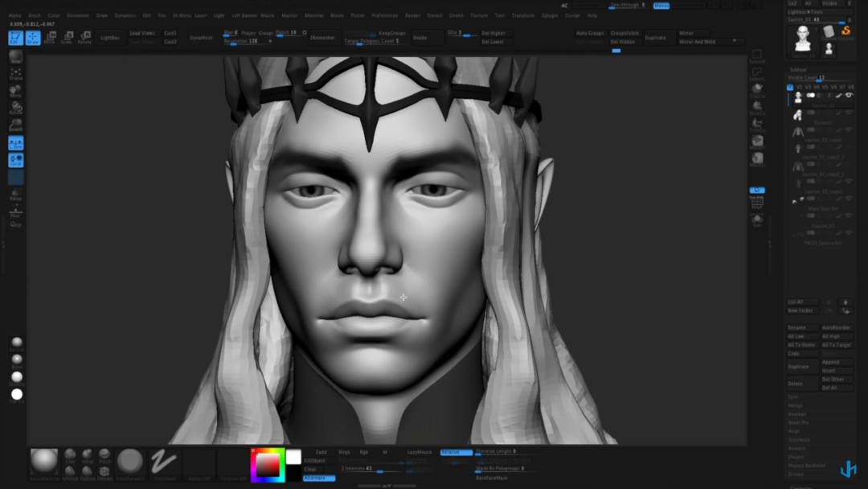
Task: Toggle LazyMouse on
Action: [x=420, y=452]
